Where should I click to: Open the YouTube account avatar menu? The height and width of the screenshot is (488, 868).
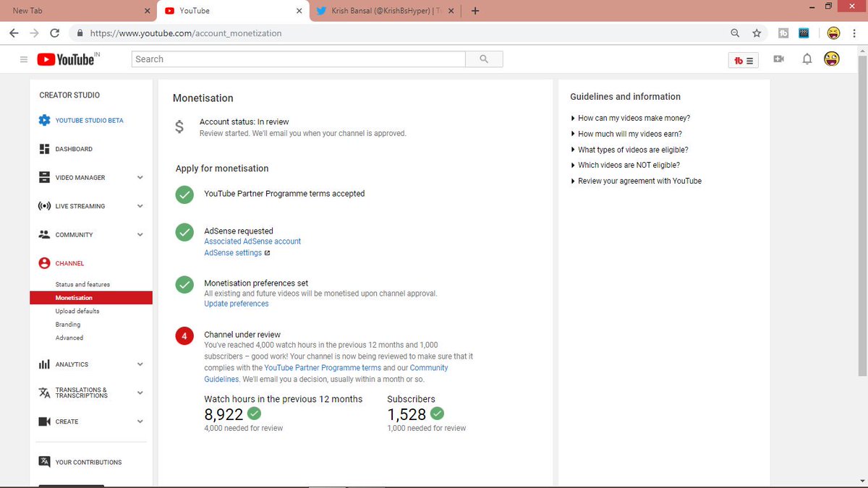pos(832,59)
